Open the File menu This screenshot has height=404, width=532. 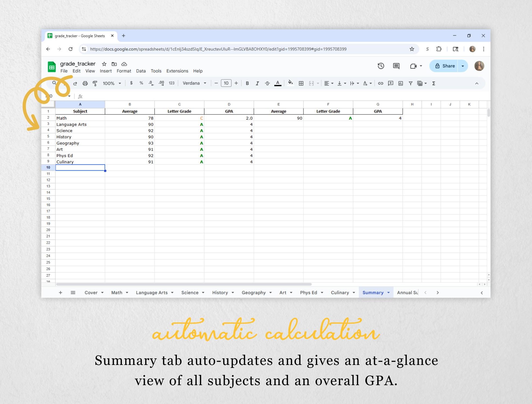pos(64,71)
